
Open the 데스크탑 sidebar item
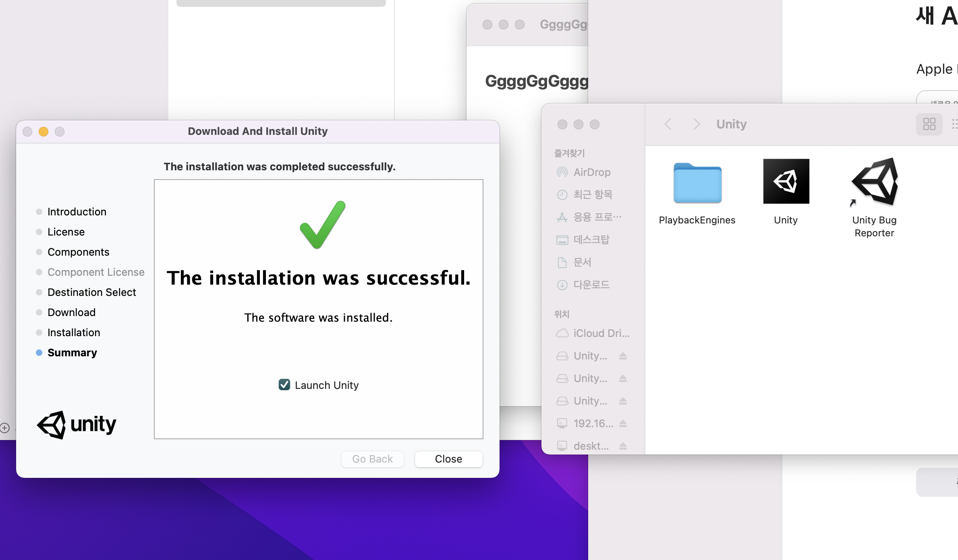tap(591, 240)
